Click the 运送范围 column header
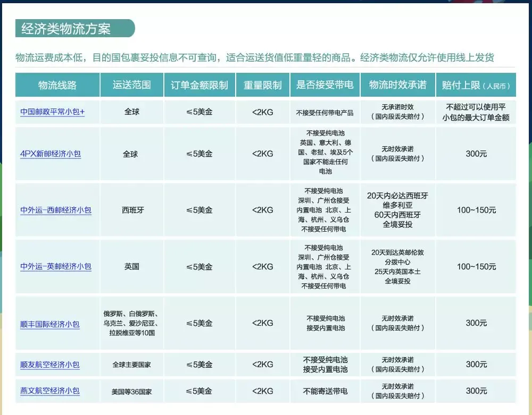Image resolution: width=532 pixels, height=415 pixels. (x=131, y=84)
